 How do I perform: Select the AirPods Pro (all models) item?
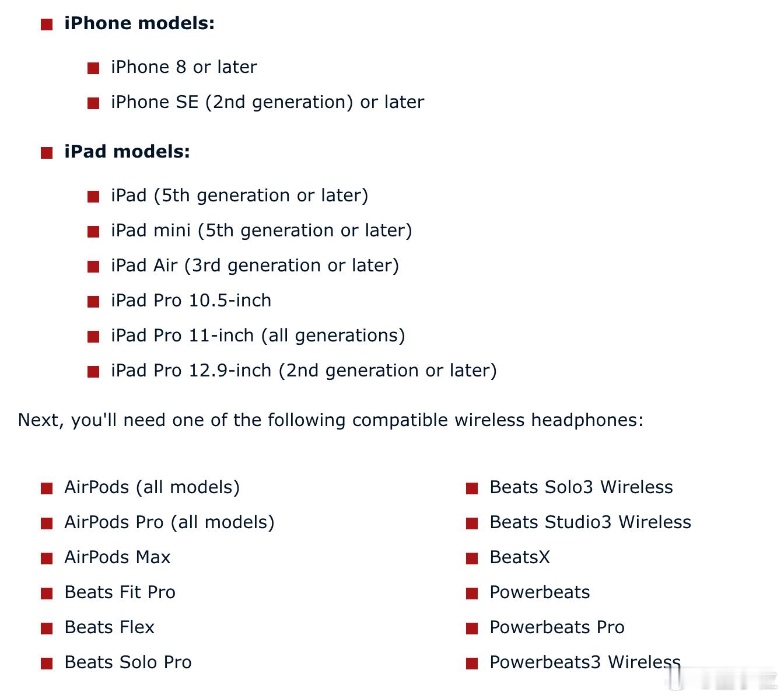pyautogui.click(x=170, y=522)
